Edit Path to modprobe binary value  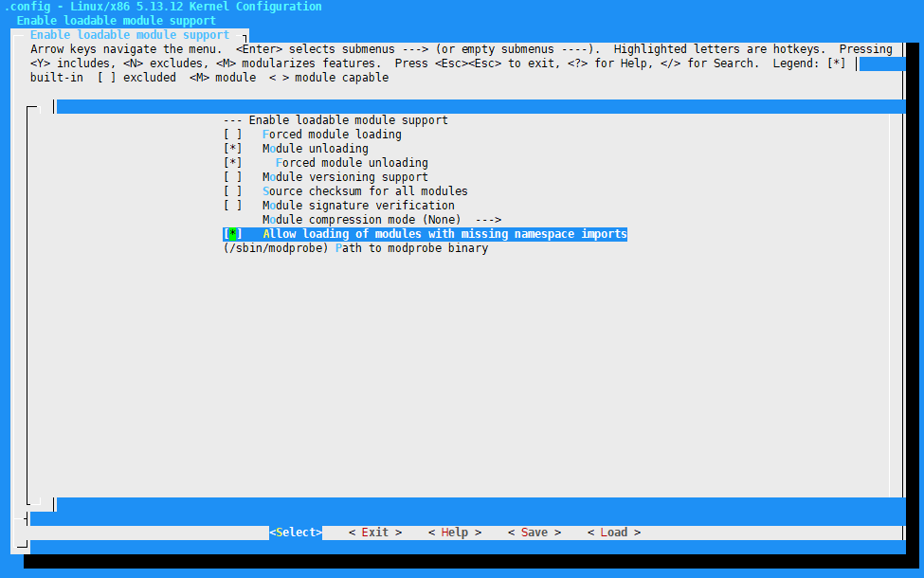[x=356, y=248]
